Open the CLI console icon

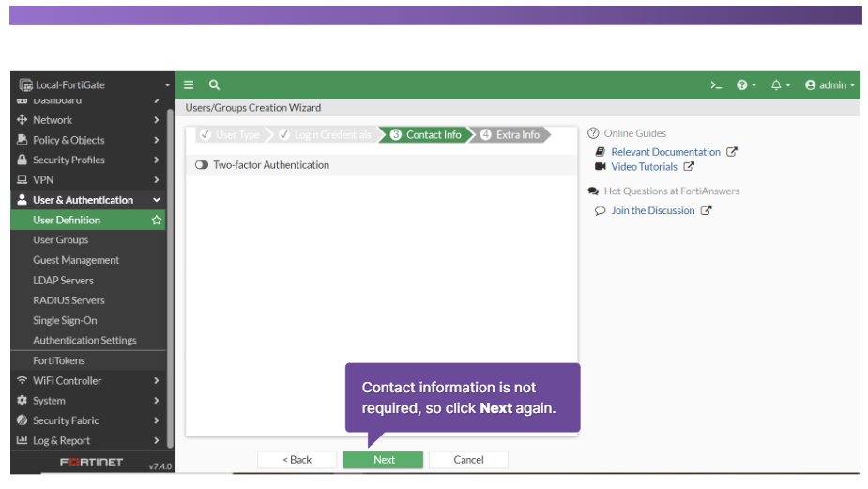(716, 85)
